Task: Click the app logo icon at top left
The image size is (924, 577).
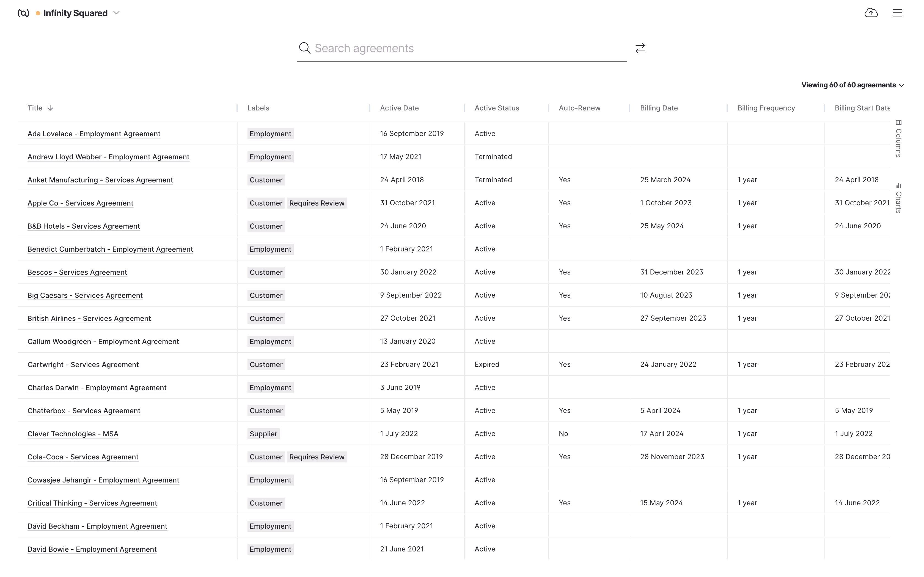Action: point(23,13)
